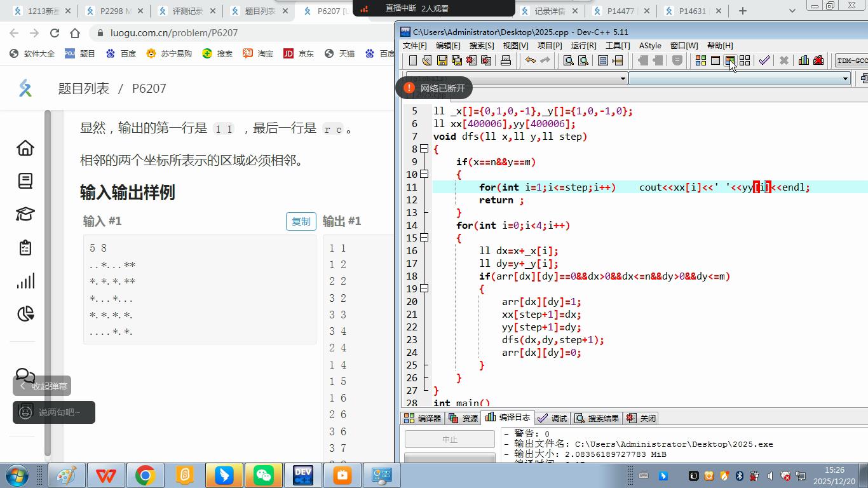Screen dimensions: 868x488
Task: Click the Find magnifier icon in toolbar
Action: 568,60
